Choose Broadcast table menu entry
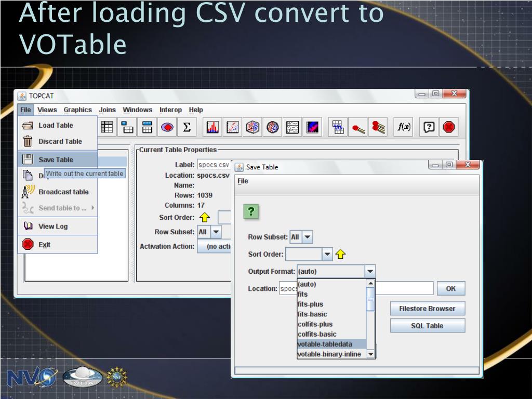The width and height of the screenshot is (532, 399). [58, 192]
